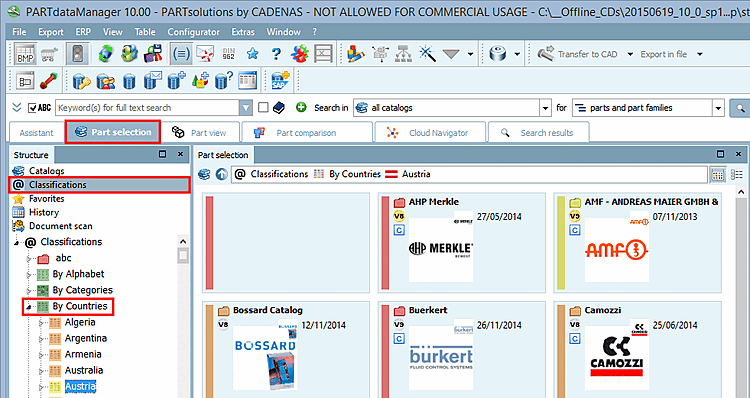Screen dimensions: 750x398
Task: Toggle the checkbox beside the book icon
Action: 263,108
